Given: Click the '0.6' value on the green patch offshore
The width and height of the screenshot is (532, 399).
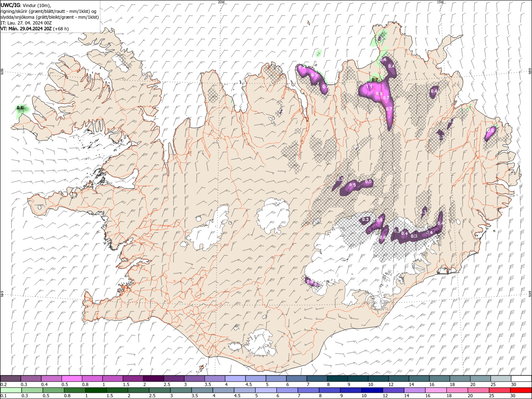Looking at the screenshot, I should tap(20, 108).
